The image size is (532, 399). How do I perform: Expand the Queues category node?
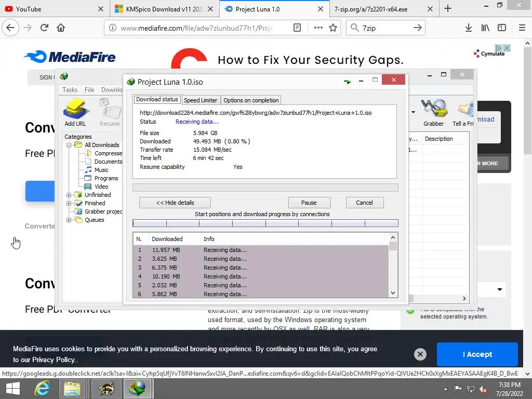[69, 220]
